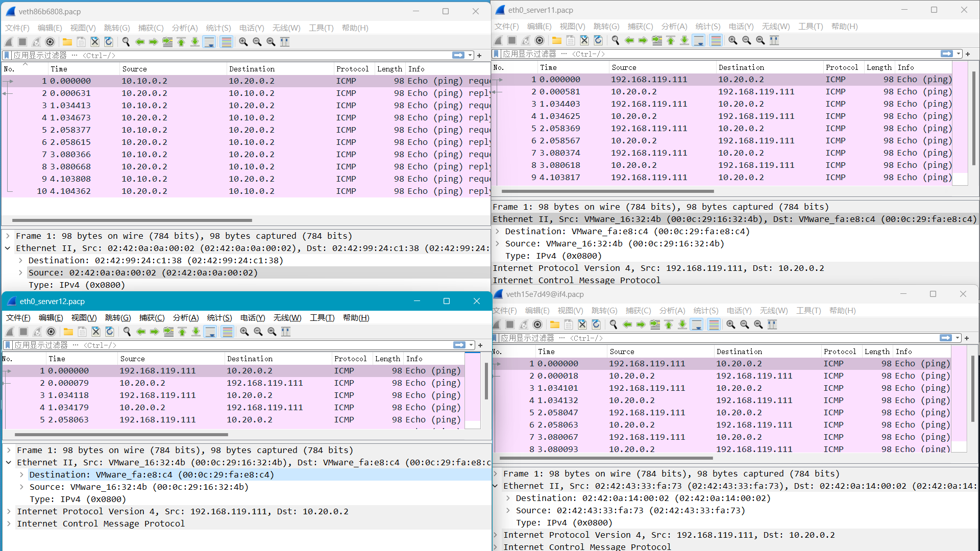
Task: Go forward arrow in eth0_server11.pacp toolbar
Action: click(643, 40)
